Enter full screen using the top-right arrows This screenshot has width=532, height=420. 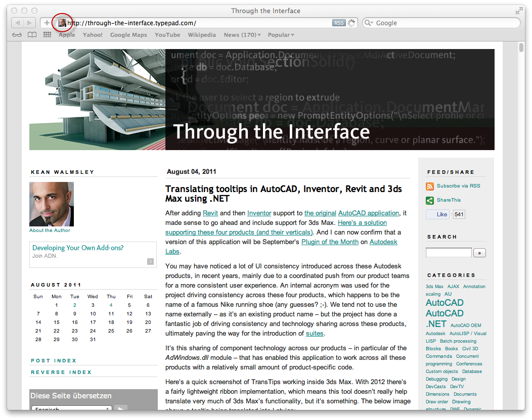519,11
